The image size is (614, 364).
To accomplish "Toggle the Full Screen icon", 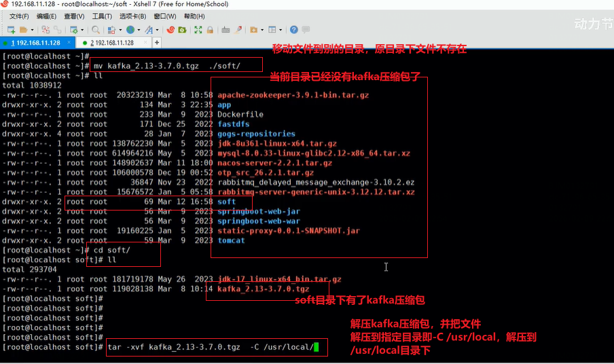I will 198,30.
